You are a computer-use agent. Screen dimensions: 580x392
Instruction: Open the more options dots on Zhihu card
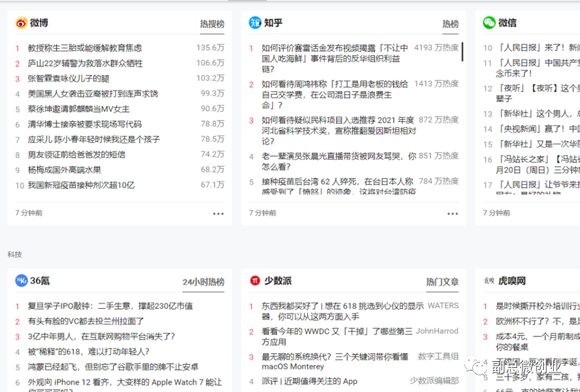(453, 213)
